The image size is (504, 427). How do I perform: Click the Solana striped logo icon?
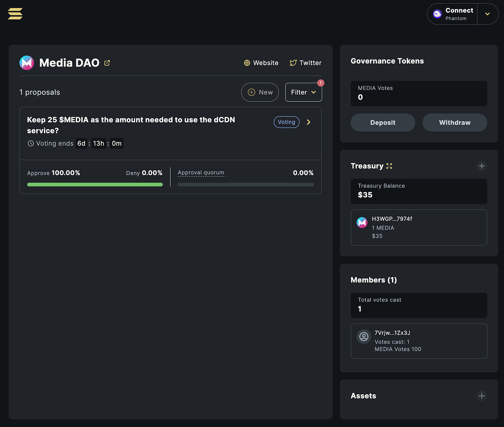(15, 14)
